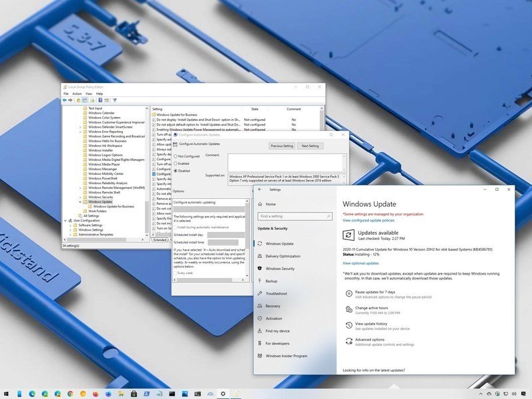
Task: Open the Scheduled install time dropdown
Action: [223, 242]
